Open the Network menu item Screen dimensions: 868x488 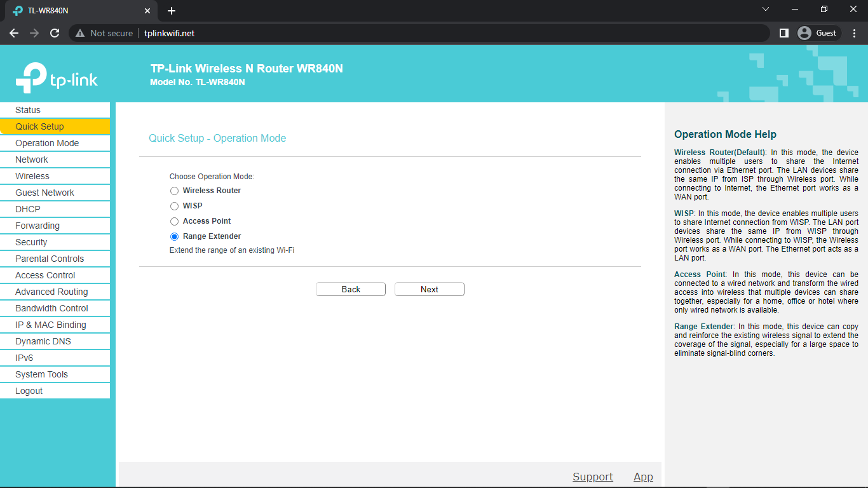pyautogui.click(x=55, y=159)
